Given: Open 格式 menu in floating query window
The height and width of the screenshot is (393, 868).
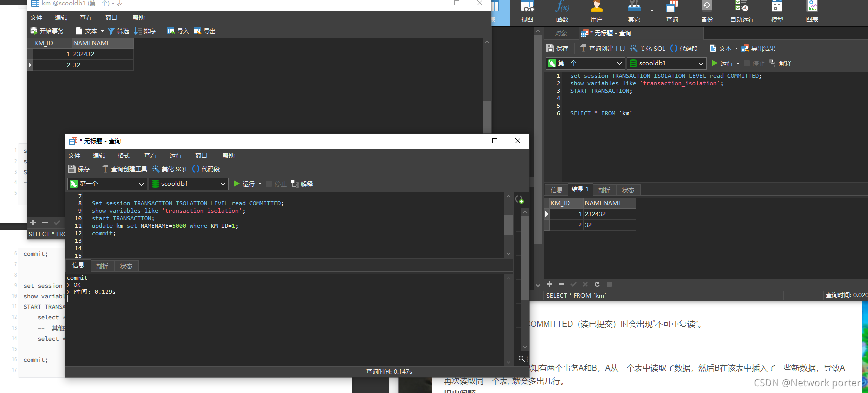Looking at the screenshot, I should (123, 156).
